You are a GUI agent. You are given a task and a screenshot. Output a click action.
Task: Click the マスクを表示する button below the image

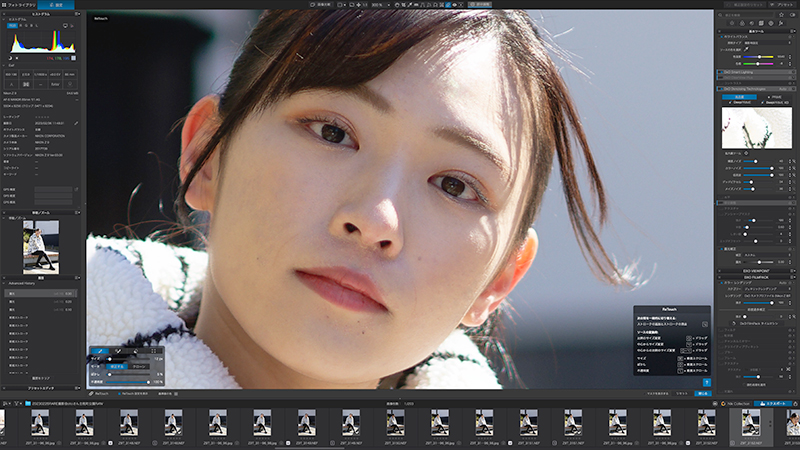pos(658,393)
